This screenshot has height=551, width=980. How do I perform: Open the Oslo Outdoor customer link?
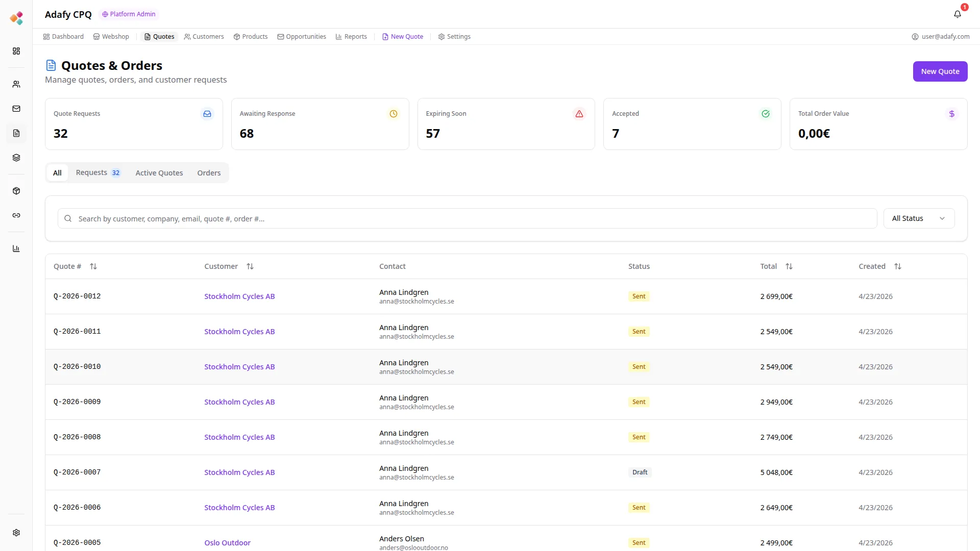point(227,543)
